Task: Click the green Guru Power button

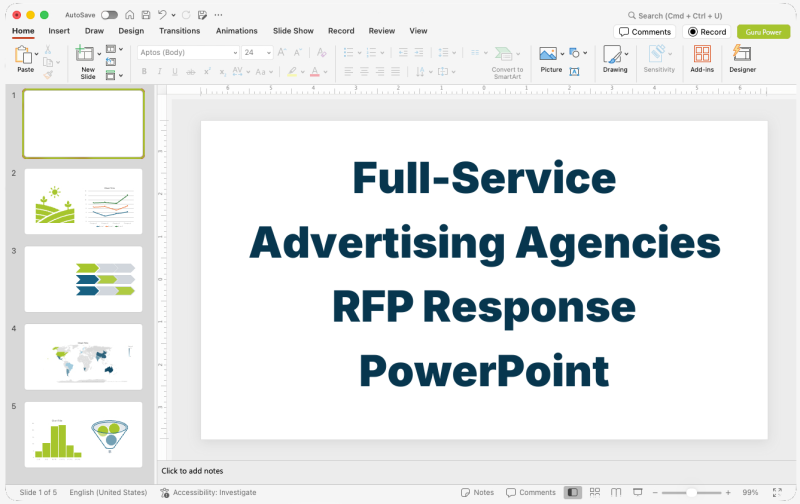Action: click(763, 32)
